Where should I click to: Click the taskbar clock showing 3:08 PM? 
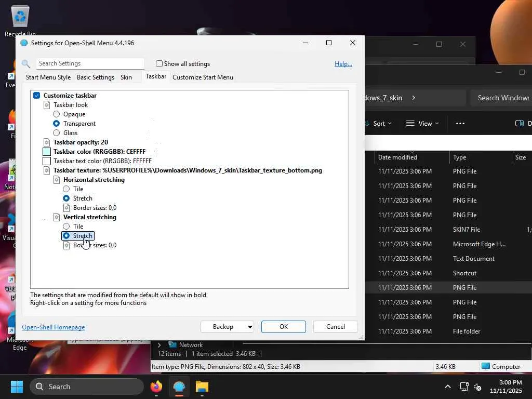(x=506, y=387)
